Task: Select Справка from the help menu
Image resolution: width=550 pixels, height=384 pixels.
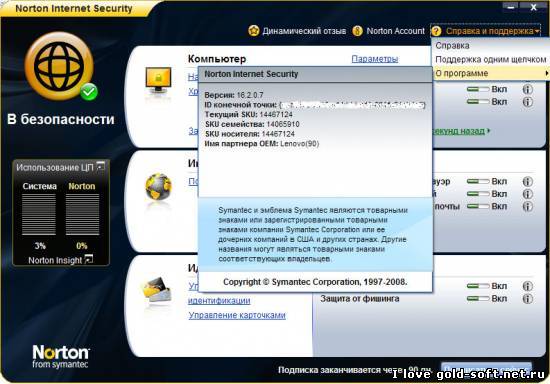Action: click(x=452, y=46)
